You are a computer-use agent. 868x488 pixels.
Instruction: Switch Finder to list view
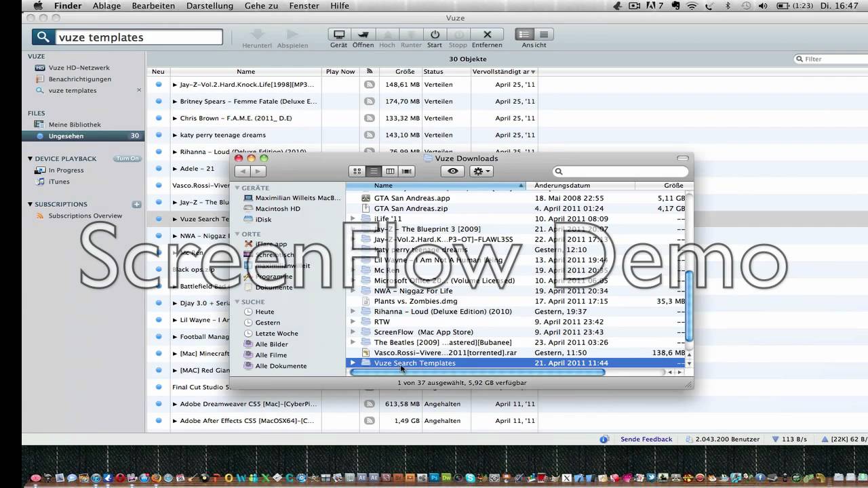[374, 171]
